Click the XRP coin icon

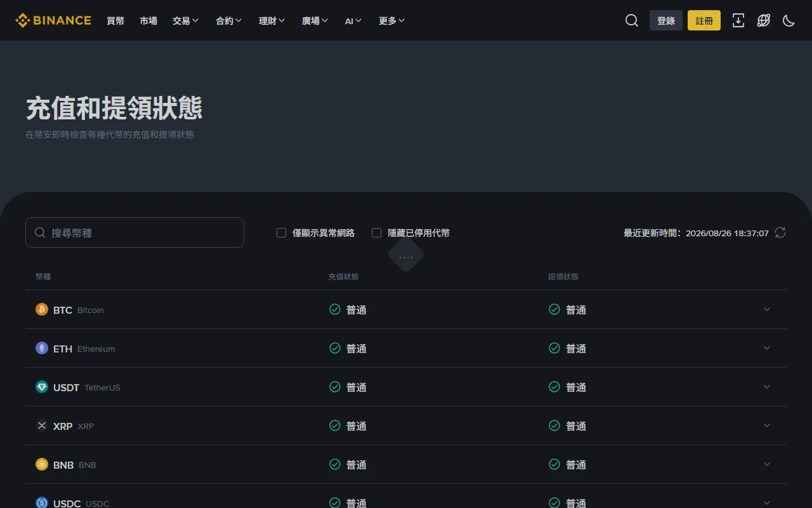[42, 425]
